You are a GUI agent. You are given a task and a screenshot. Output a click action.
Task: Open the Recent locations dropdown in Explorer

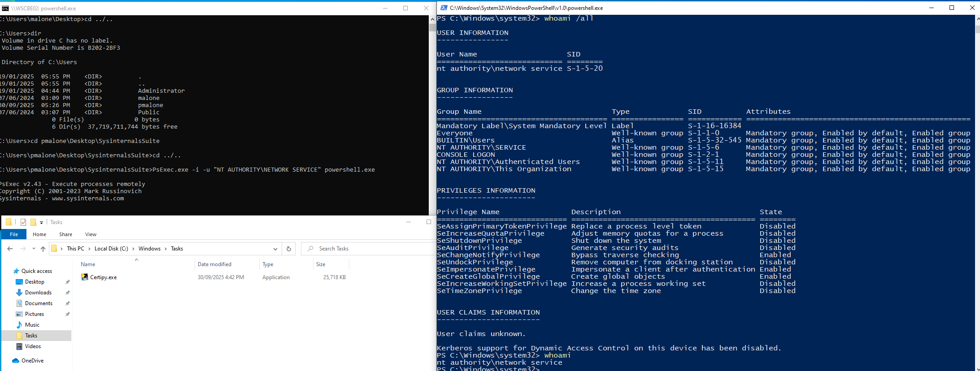coord(34,249)
